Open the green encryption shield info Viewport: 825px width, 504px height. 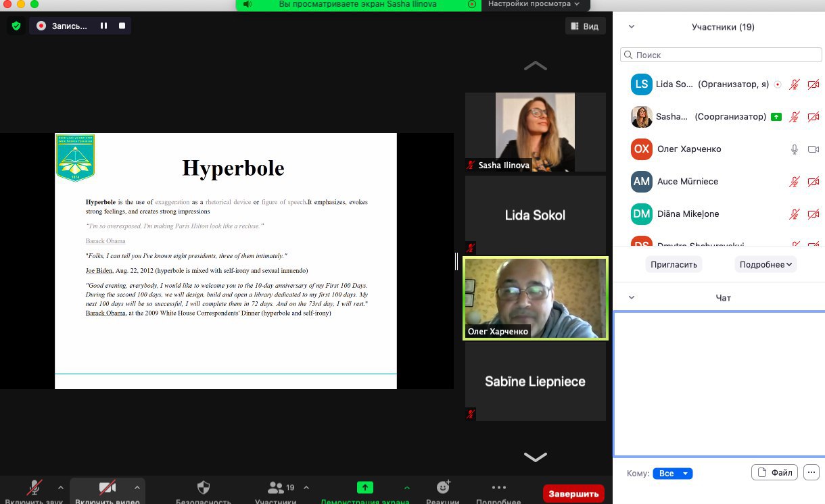click(16, 26)
